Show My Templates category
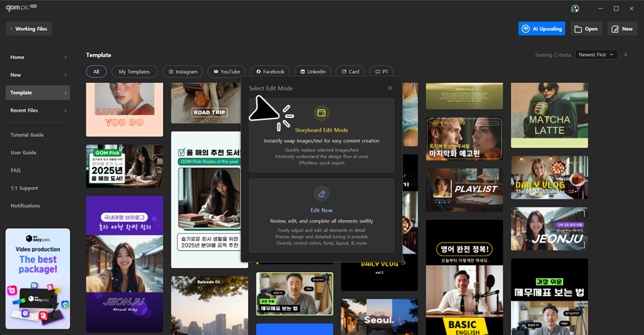The height and width of the screenshot is (335, 644). pos(133,71)
